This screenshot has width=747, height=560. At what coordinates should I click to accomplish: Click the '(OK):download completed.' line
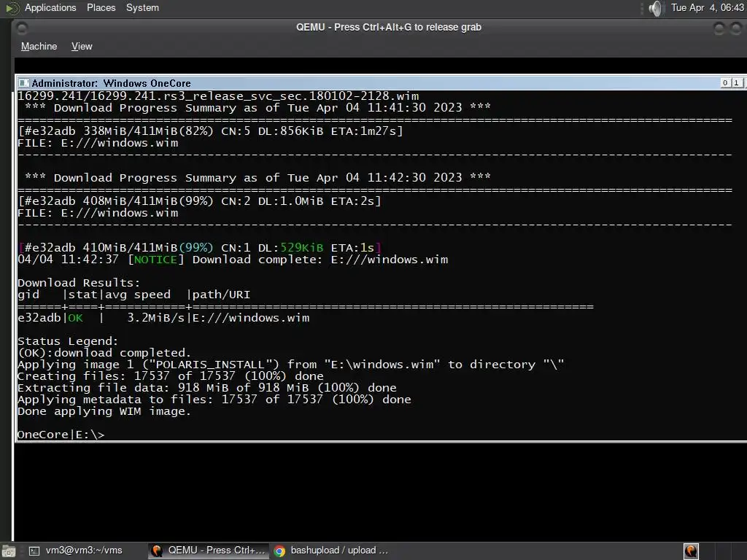104,353
